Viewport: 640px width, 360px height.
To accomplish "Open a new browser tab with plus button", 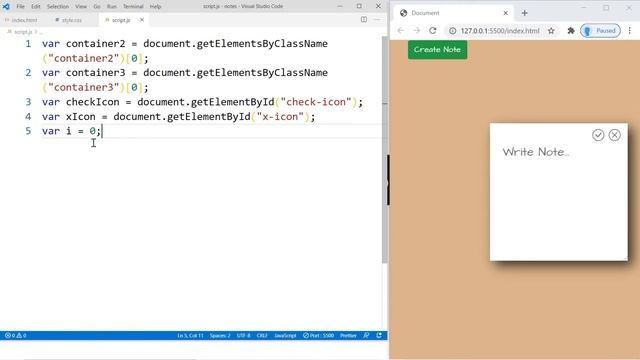I will [524, 13].
